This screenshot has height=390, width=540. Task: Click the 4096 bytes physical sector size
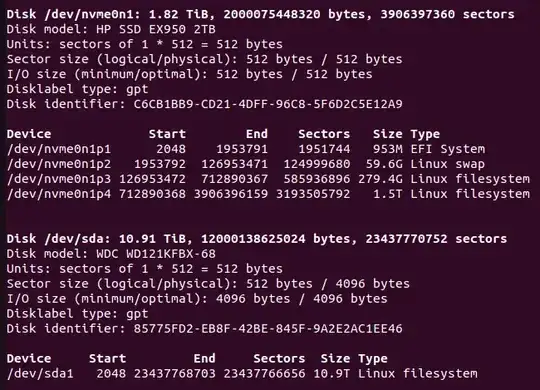(x=373, y=284)
